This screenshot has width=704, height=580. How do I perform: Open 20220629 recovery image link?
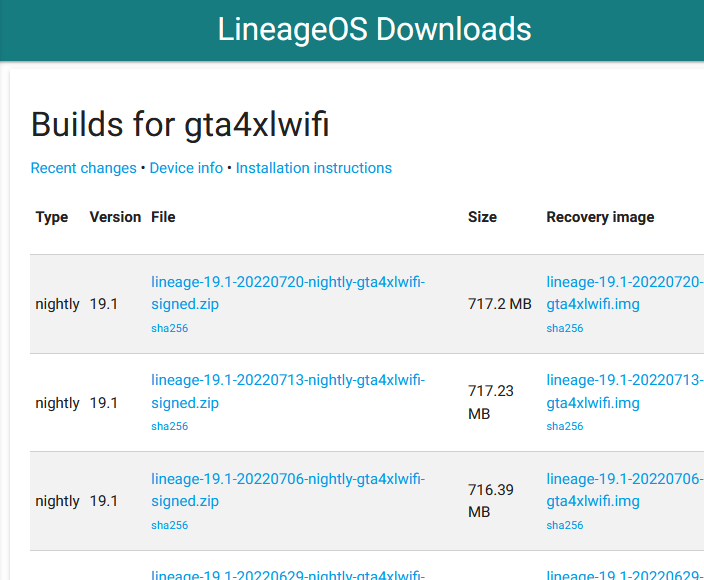[625, 575]
